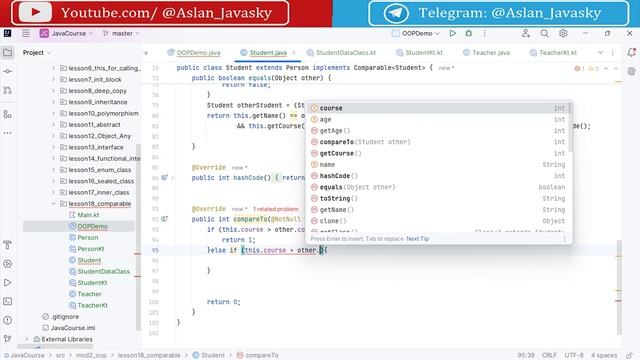Expand the folded hashCode method body
640x360 pixels.
point(173,178)
